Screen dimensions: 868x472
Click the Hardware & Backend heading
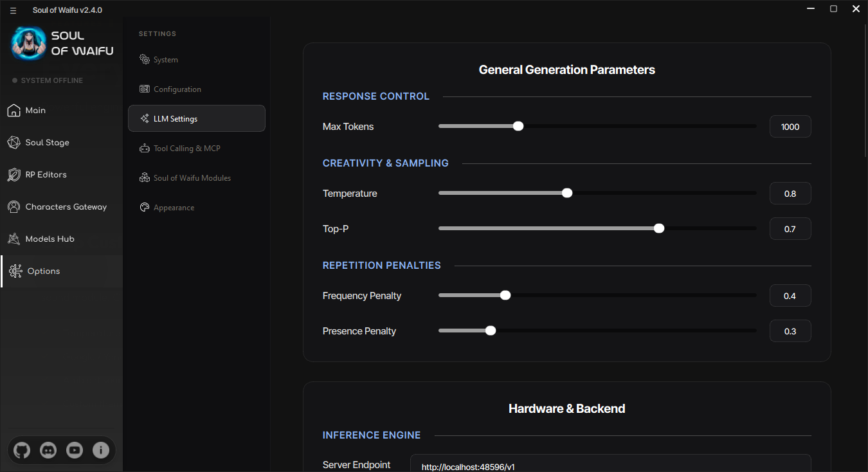567,408
